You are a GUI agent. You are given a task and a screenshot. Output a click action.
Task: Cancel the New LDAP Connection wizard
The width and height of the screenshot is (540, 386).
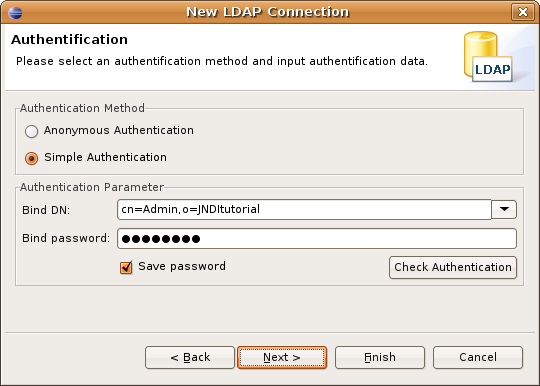pos(478,357)
